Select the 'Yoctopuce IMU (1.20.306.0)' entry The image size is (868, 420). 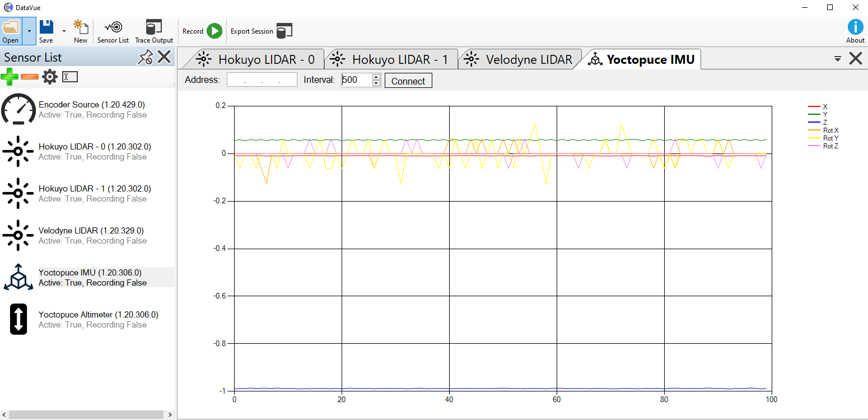point(90,273)
